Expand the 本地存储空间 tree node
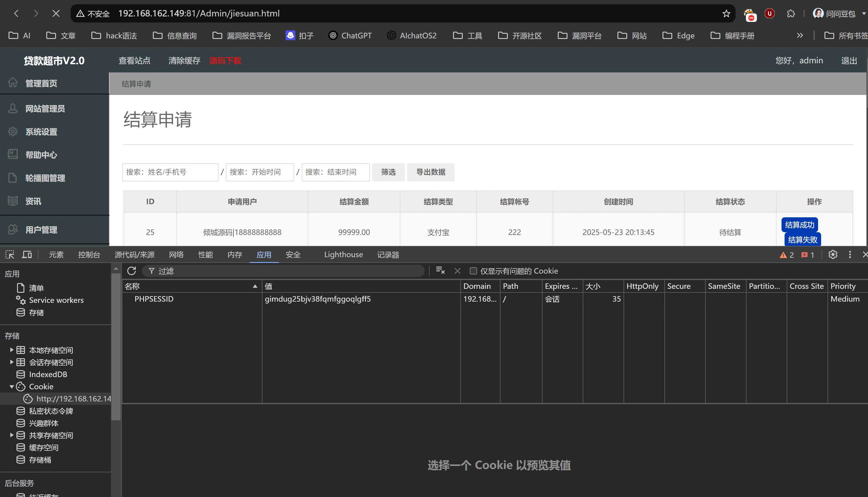The image size is (868, 497). coord(12,350)
